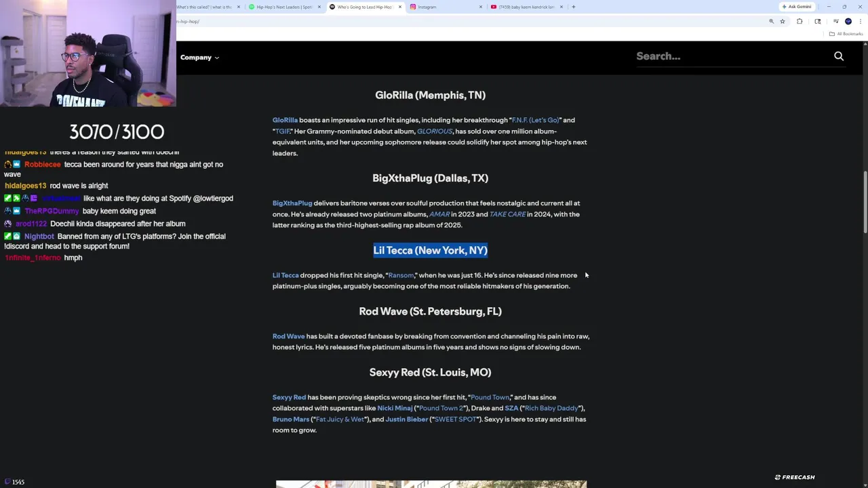Image resolution: width=868 pixels, height=488 pixels.
Task: Open the new tab plus button
Action: click(573, 7)
